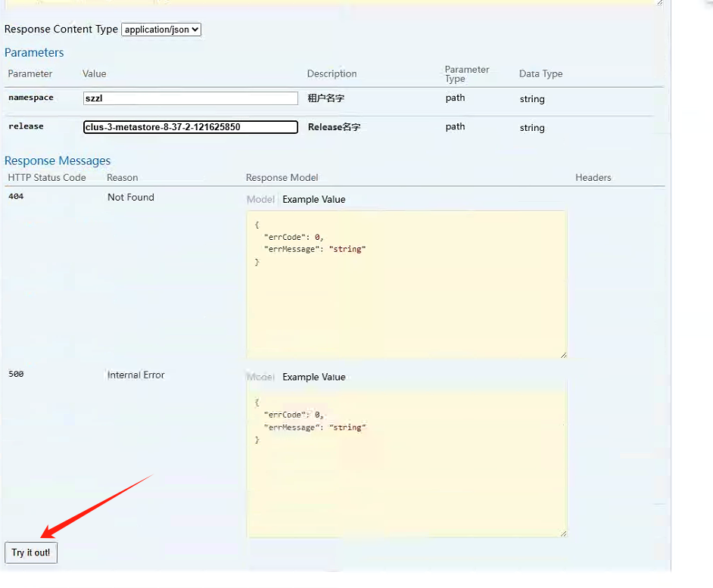
Task: Grab resize handle of 500 example box
Action: click(x=563, y=534)
